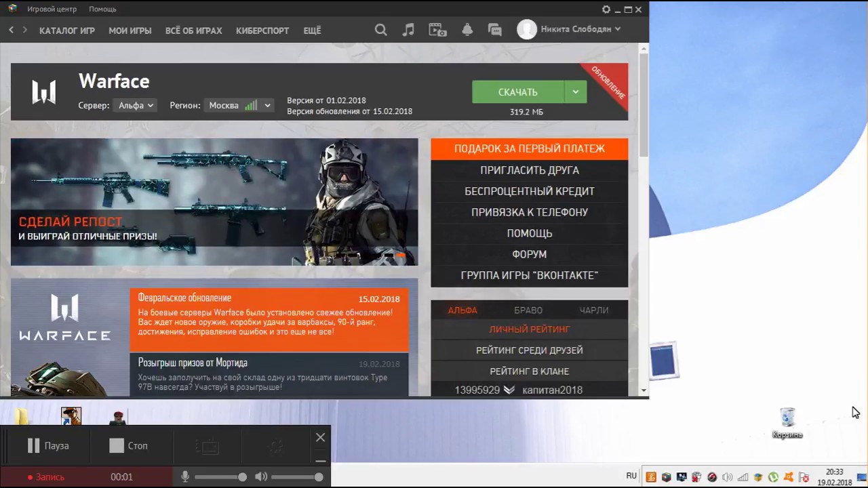Click the RU language indicator

pyautogui.click(x=631, y=476)
